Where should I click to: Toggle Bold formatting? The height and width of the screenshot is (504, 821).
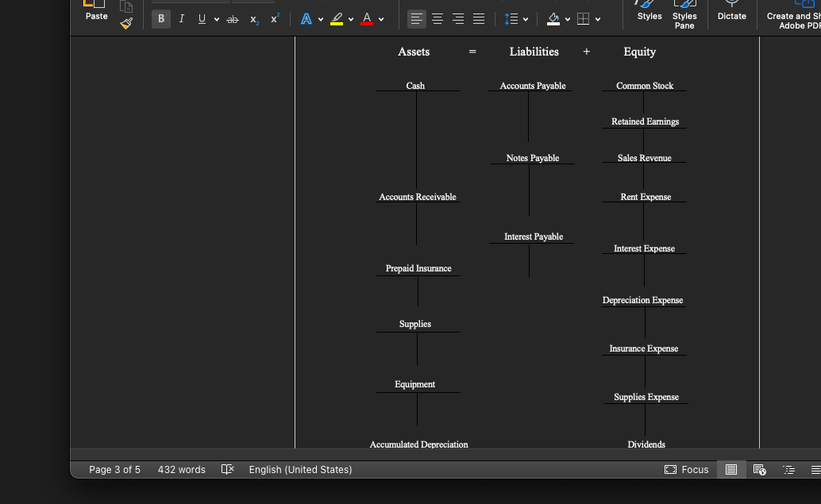(x=160, y=19)
